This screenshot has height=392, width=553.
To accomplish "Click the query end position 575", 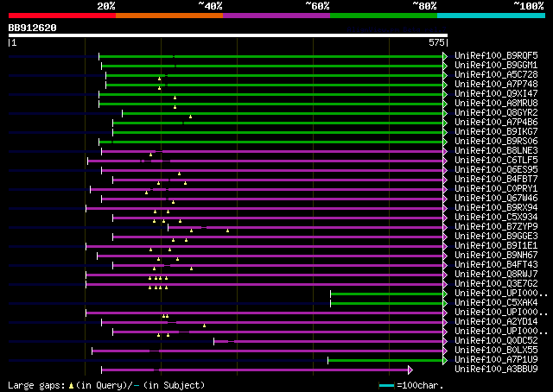I will (x=436, y=42).
